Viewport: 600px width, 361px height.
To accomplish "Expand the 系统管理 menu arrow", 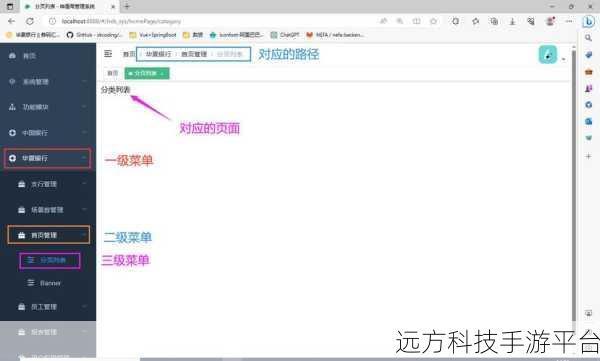I will [84, 81].
